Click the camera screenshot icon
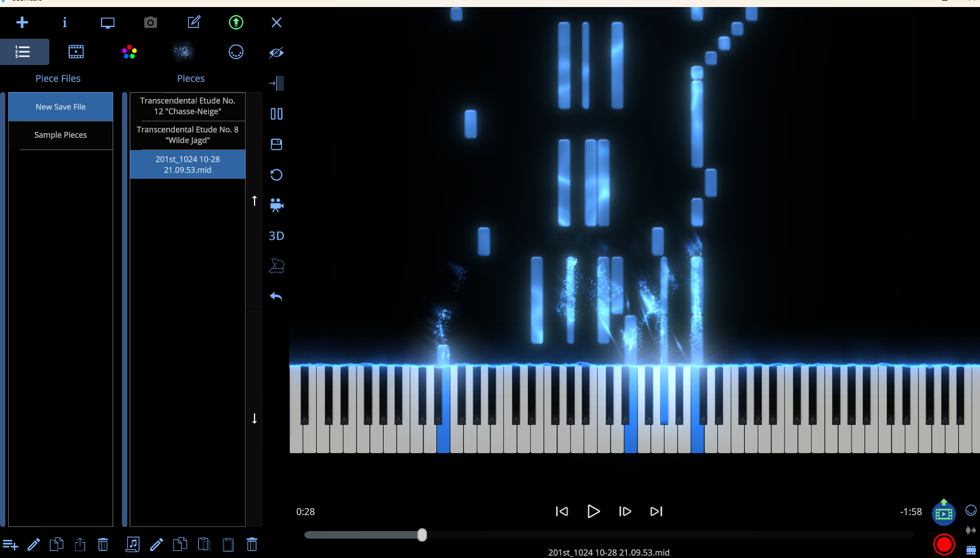The height and width of the screenshot is (558, 980). tap(151, 22)
